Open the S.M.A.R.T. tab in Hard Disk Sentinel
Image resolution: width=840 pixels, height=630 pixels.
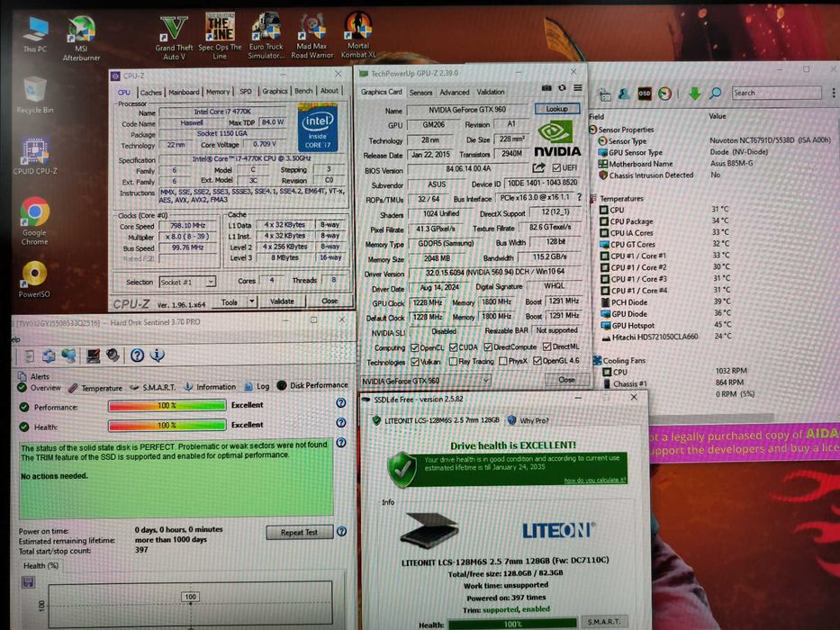[x=153, y=387]
